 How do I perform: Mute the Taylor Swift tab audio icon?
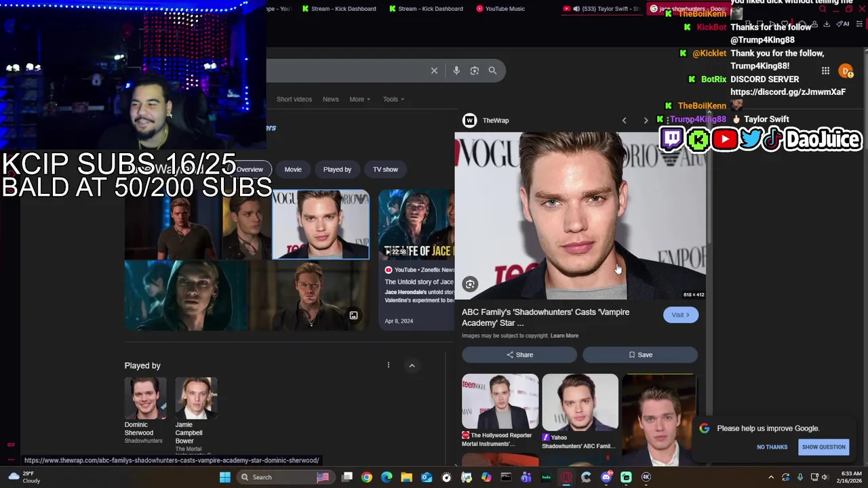(x=576, y=9)
